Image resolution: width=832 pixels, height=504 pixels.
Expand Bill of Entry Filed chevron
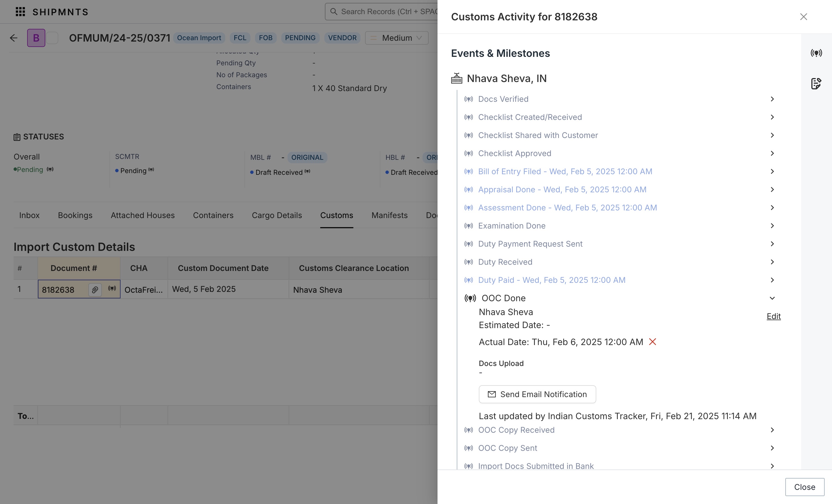pyautogui.click(x=772, y=171)
